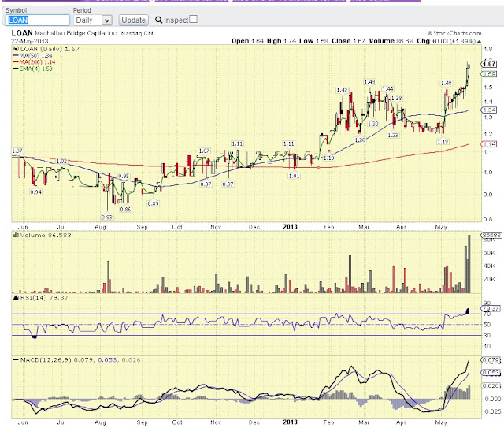Click the green up arrow beside Chg

[x=479, y=41]
